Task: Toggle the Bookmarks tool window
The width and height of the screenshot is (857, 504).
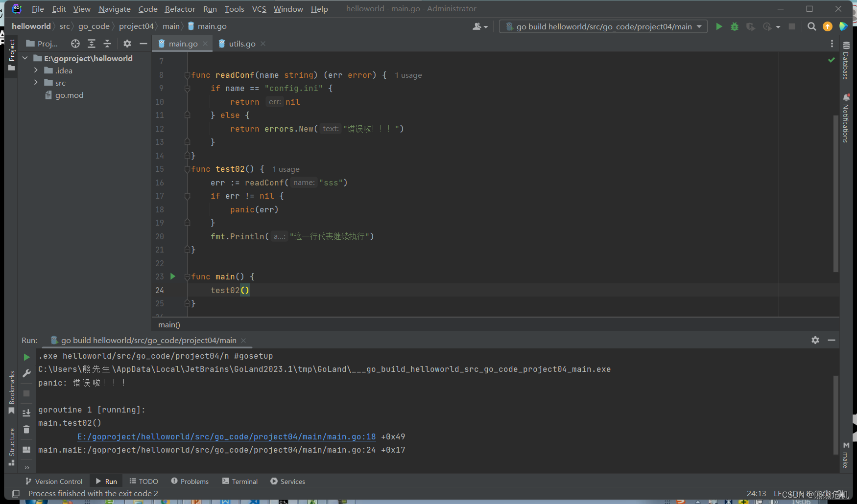Action: (x=12, y=392)
